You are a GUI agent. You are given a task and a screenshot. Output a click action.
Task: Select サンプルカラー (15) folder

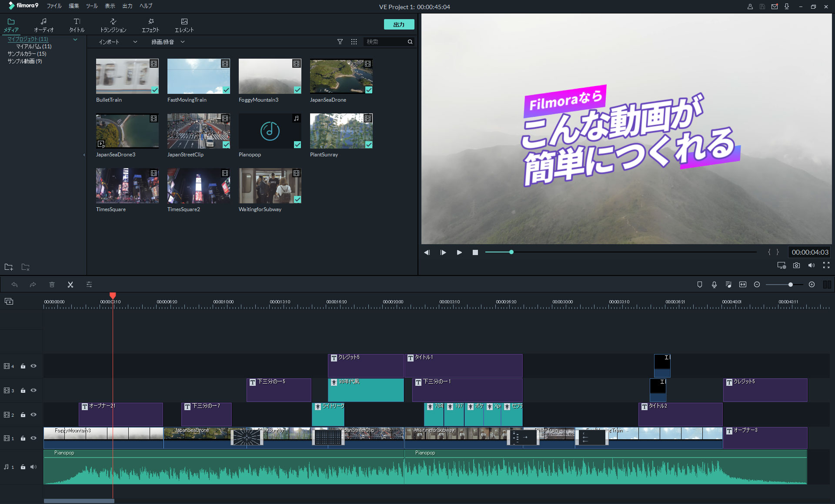27,54
